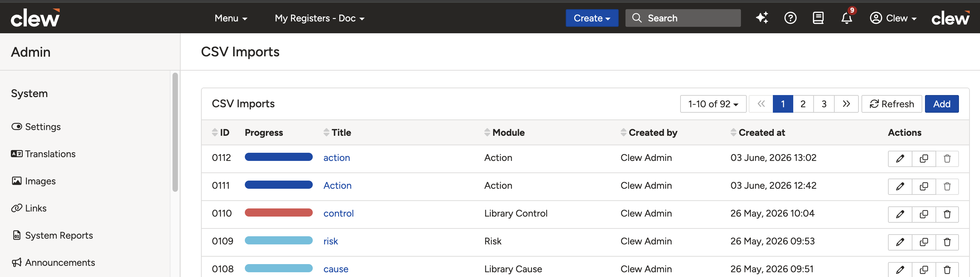Edit CSV import 0109 with pencil icon
This screenshot has height=277, width=980.
tap(900, 242)
